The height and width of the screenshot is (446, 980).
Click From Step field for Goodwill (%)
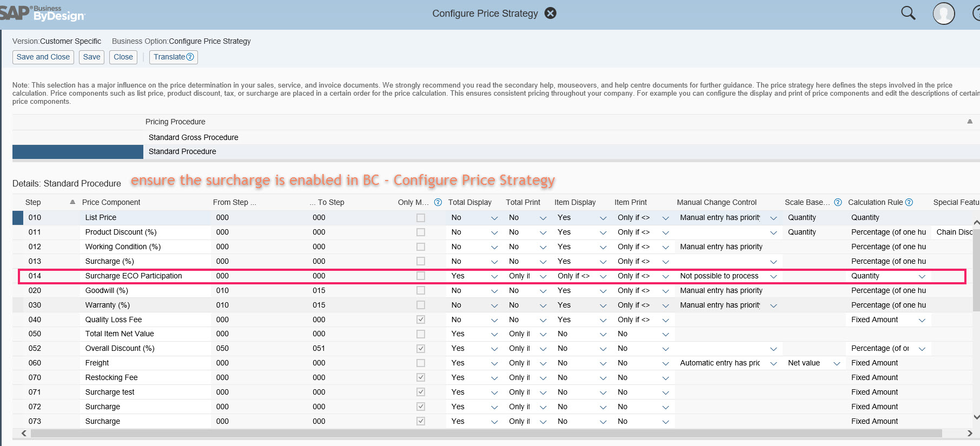[x=222, y=290]
